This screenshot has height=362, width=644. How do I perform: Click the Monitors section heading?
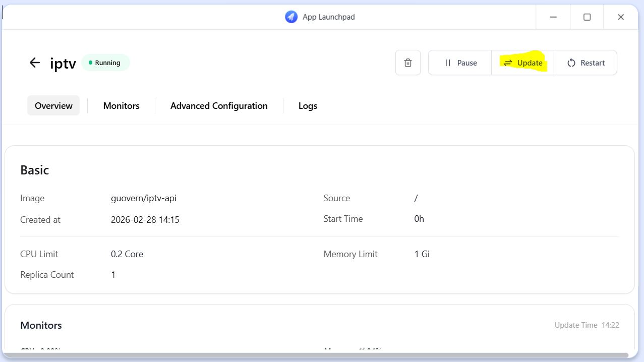coord(41,325)
